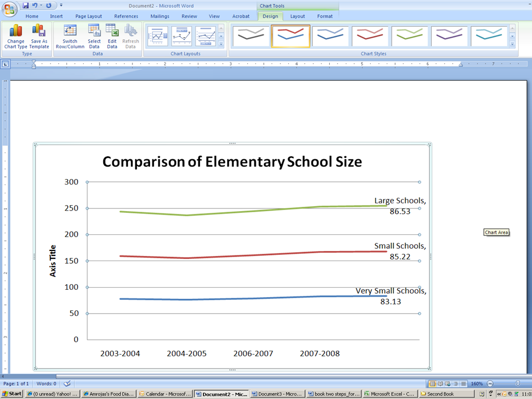Switch to Print Layout view
The width and height of the screenshot is (532, 399).
[432, 383]
